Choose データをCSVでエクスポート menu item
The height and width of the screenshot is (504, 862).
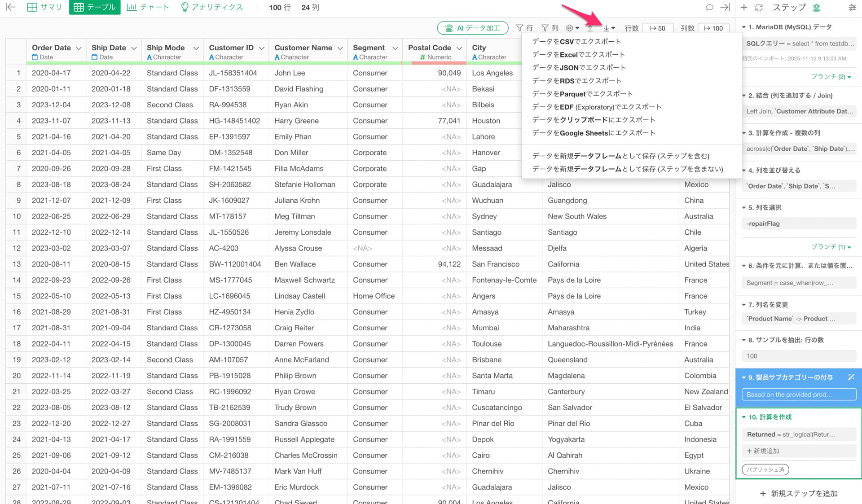click(576, 41)
